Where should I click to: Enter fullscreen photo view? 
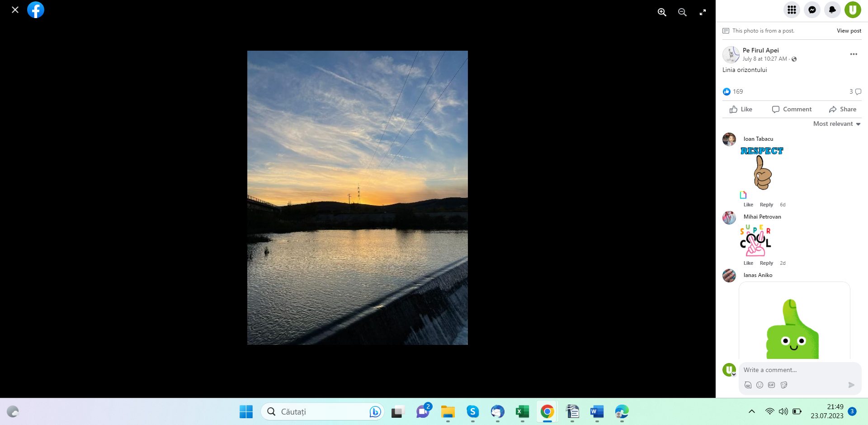pos(703,12)
